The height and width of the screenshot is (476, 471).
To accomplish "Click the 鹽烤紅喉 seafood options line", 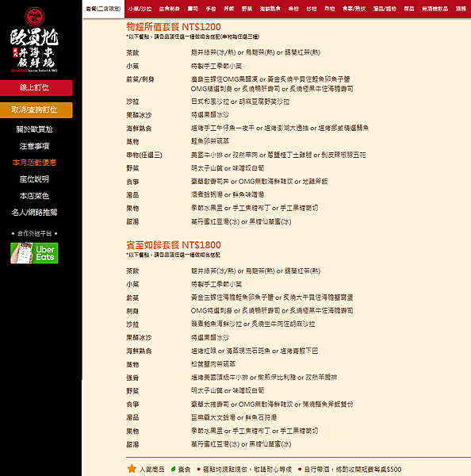I will click(x=255, y=351).
